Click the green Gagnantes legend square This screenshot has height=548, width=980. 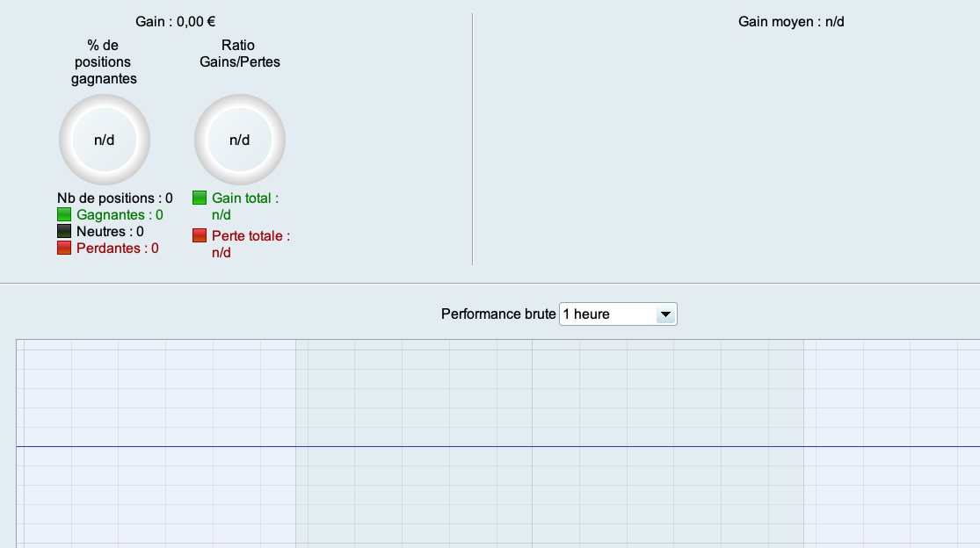click(64, 214)
